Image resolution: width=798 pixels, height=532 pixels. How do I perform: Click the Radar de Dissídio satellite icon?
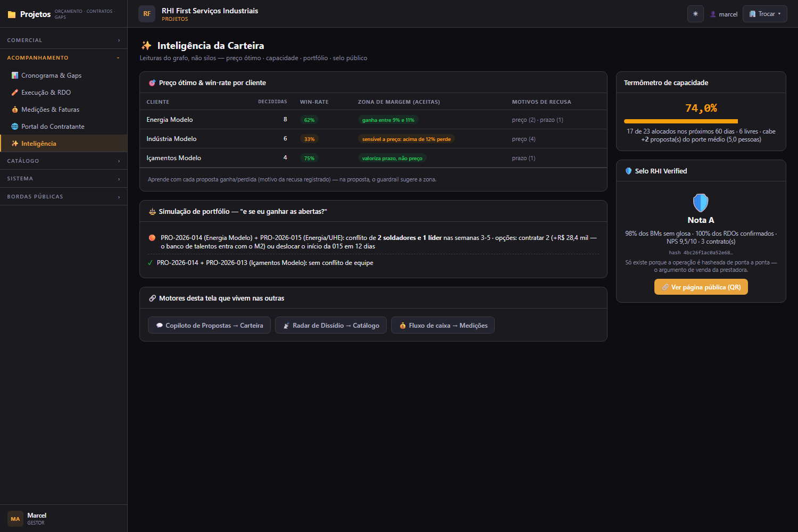[286, 326]
